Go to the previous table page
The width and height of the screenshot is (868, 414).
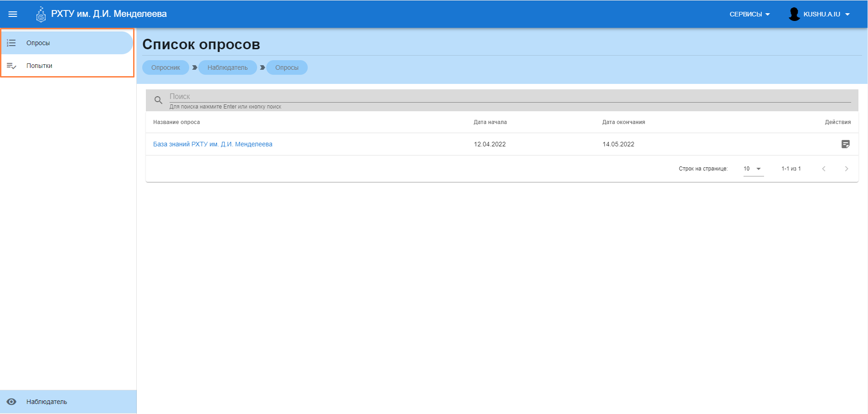click(823, 169)
